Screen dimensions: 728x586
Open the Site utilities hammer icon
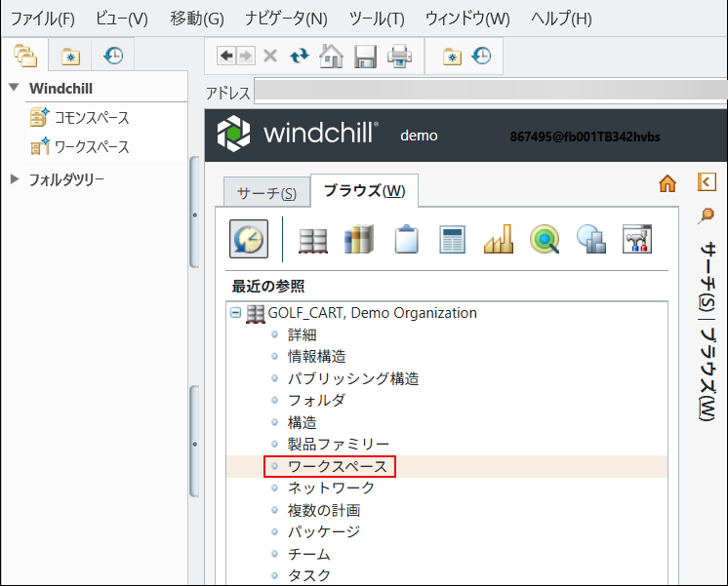point(637,239)
